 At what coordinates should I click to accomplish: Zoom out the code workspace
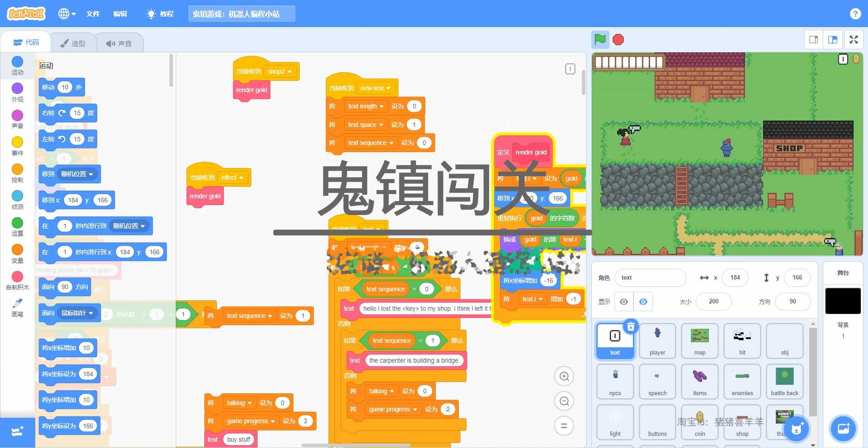click(564, 401)
